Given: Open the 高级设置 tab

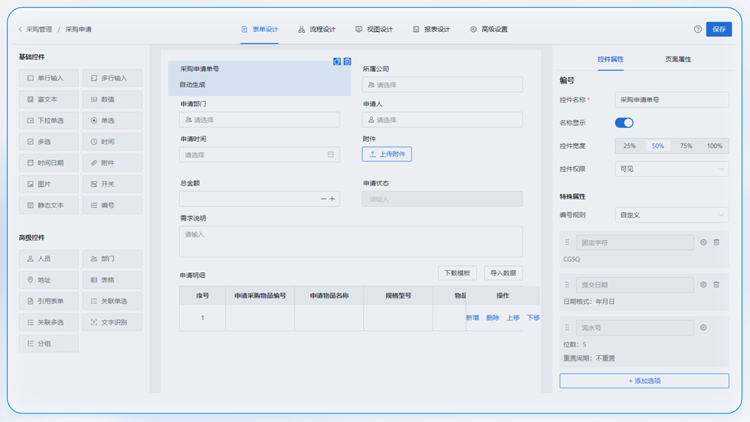Looking at the screenshot, I should coord(489,29).
